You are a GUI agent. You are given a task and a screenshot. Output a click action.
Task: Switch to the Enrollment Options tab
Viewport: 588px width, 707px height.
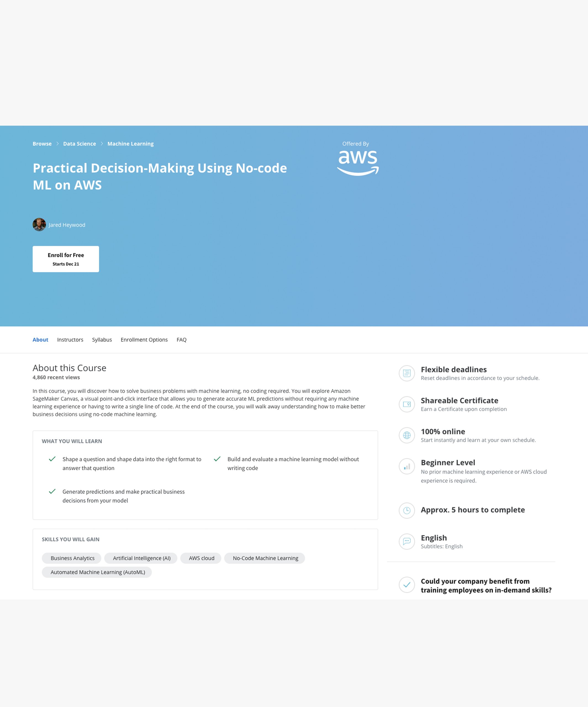144,340
